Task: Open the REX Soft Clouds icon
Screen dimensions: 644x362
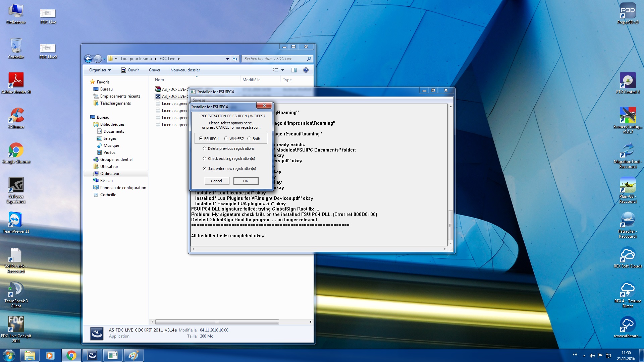Action: point(627,255)
